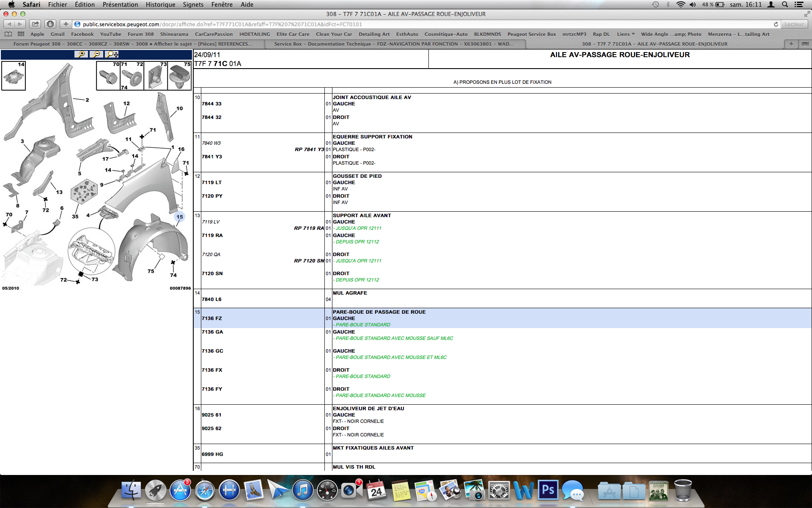Click the add bookmark plus button
Image resolution: width=812 pixels, height=508 pixels.
click(66, 24)
